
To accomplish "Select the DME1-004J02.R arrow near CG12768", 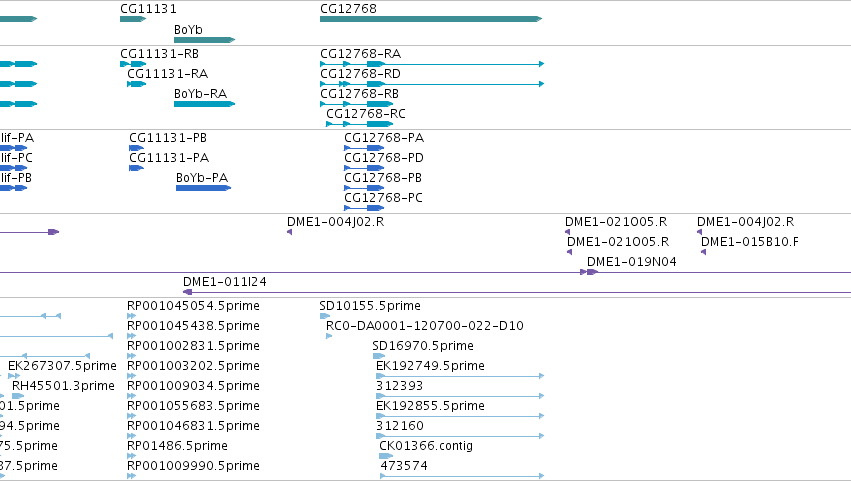I will [289, 232].
